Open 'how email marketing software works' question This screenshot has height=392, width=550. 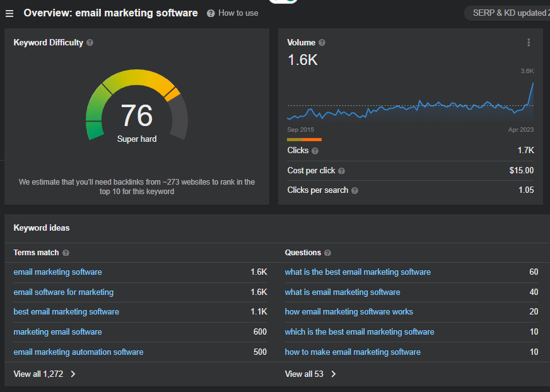pos(349,312)
